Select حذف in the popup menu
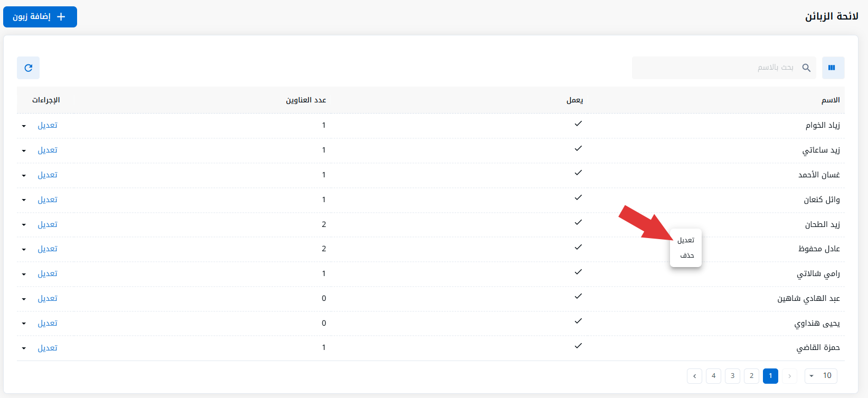 686,255
